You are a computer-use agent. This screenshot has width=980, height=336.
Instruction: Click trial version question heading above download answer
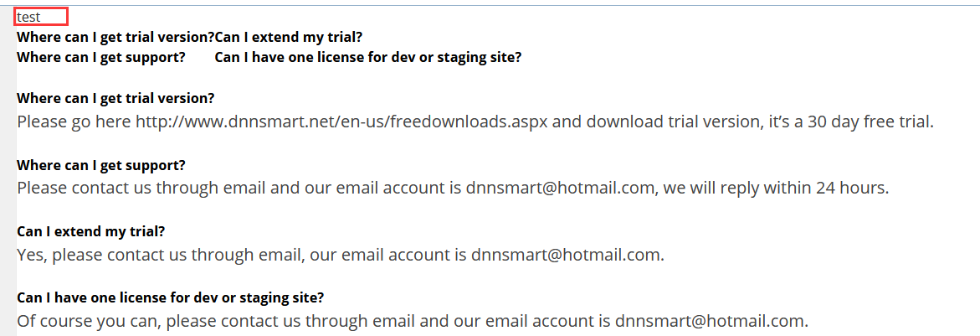click(x=115, y=98)
